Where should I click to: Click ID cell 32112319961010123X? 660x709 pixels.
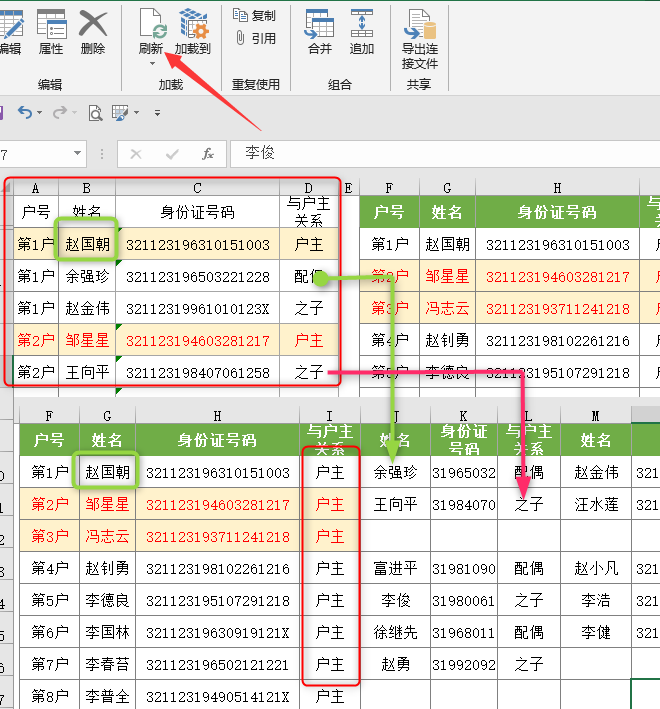198,308
